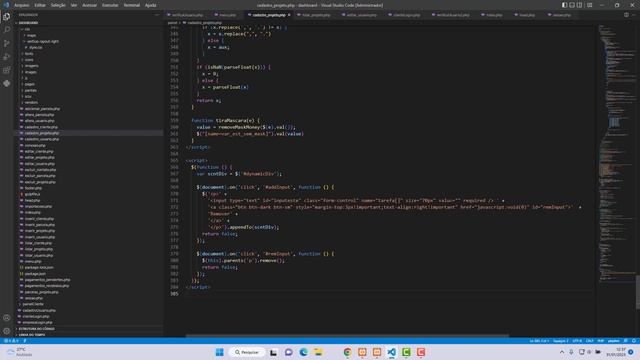Open the Manage gear menu

click(7, 331)
